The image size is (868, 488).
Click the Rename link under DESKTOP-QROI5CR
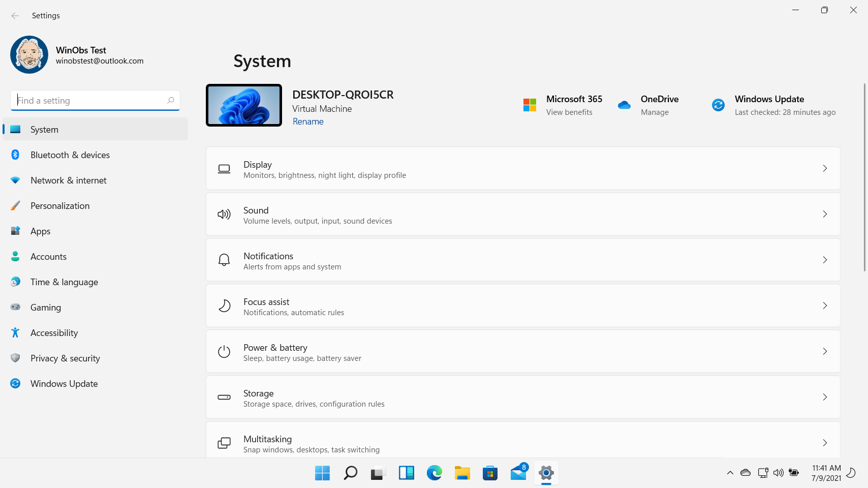[x=307, y=121]
